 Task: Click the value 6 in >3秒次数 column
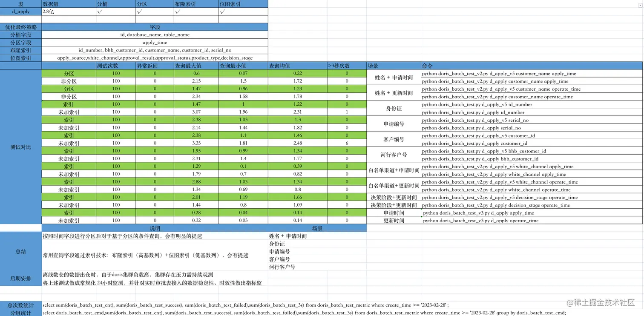(x=347, y=143)
